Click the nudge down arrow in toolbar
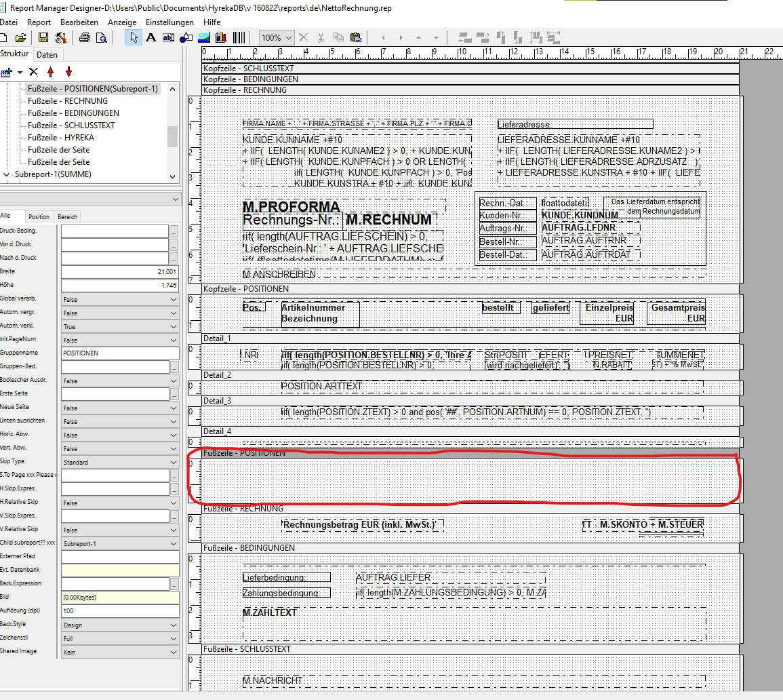The width and height of the screenshot is (783, 700). (x=436, y=37)
